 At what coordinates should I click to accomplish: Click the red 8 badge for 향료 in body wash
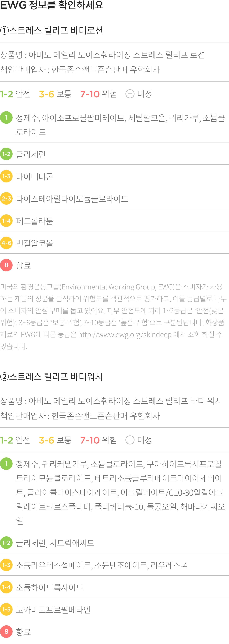6,631
